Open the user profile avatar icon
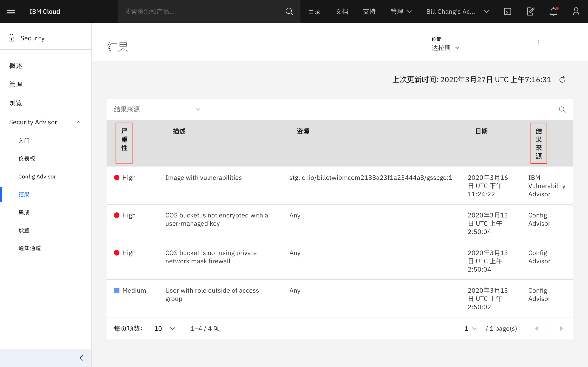This screenshot has width=588, height=367. coord(576,11)
